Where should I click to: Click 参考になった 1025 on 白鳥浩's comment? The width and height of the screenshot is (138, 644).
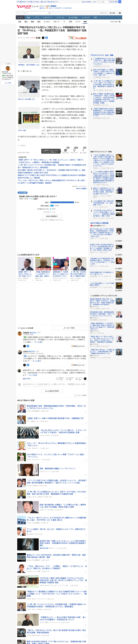[78, 365]
